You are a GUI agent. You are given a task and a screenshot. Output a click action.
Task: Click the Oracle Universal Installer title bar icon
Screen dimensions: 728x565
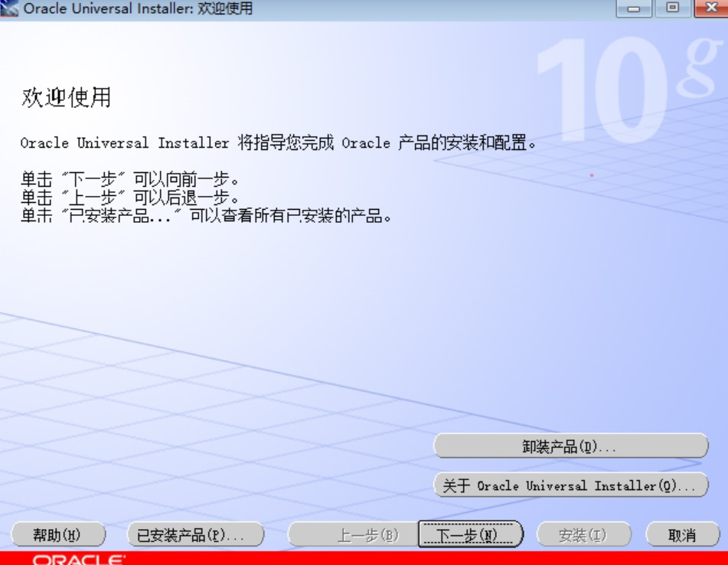[8, 8]
